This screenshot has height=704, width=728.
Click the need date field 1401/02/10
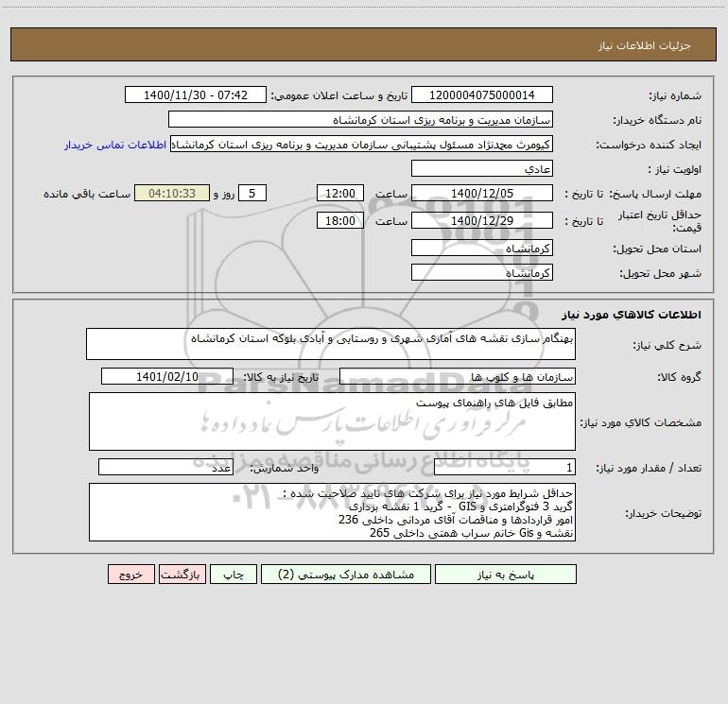point(167,376)
